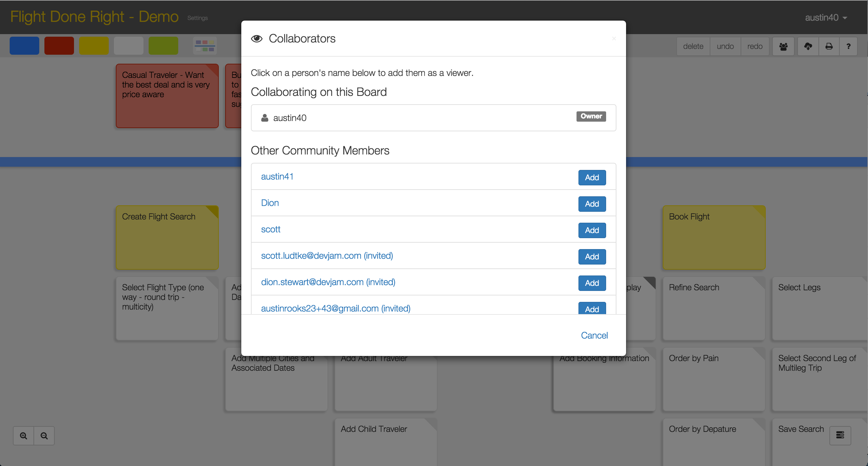Select the blue card color swatch

coord(24,46)
